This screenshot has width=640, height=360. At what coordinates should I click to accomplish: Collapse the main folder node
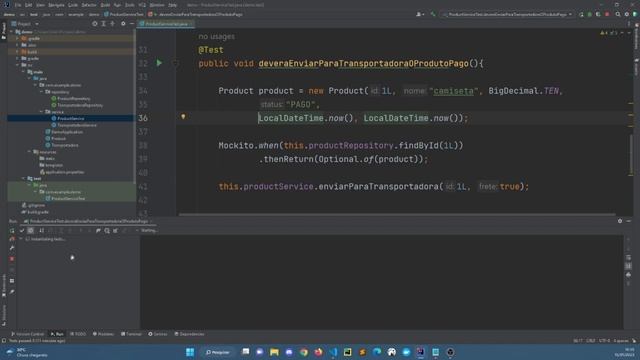tap(24, 72)
